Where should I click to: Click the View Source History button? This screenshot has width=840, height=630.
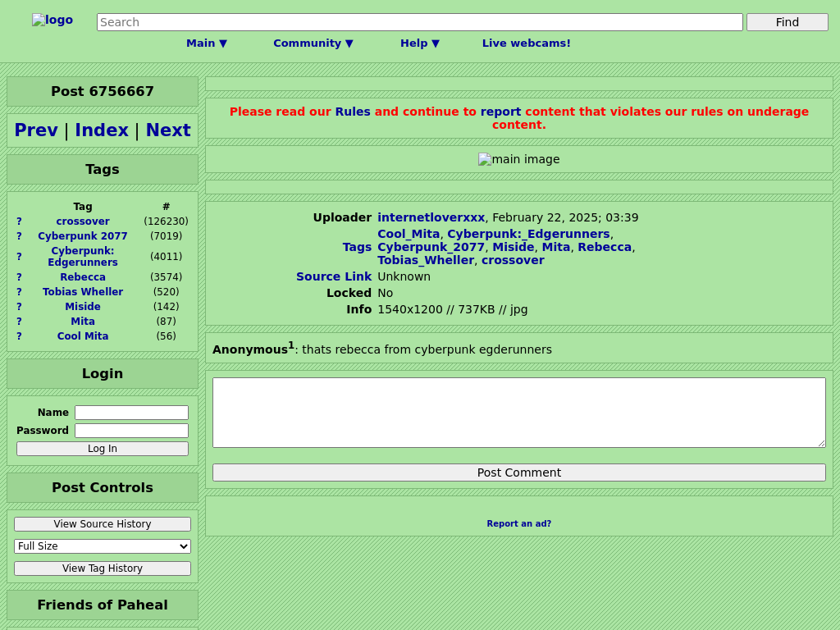pyautogui.click(x=103, y=524)
